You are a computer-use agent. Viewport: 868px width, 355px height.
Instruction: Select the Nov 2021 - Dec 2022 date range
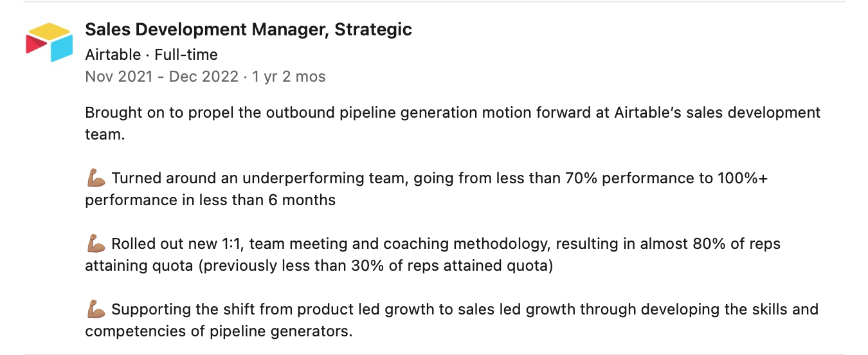pyautogui.click(x=162, y=77)
